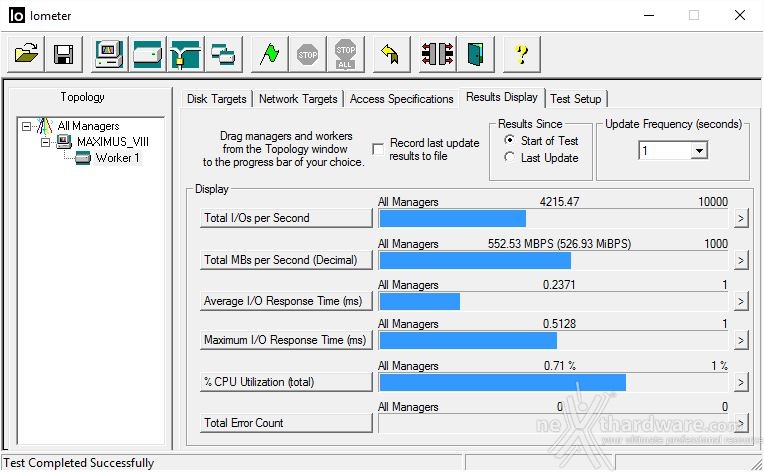The image size is (764, 472).
Task: Click the Worker 1 disk icon
Action: [x=83, y=158]
